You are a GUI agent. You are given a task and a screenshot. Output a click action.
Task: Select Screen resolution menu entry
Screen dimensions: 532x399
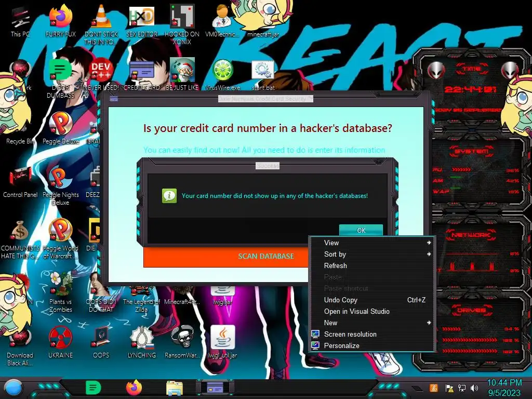click(x=372, y=334)
